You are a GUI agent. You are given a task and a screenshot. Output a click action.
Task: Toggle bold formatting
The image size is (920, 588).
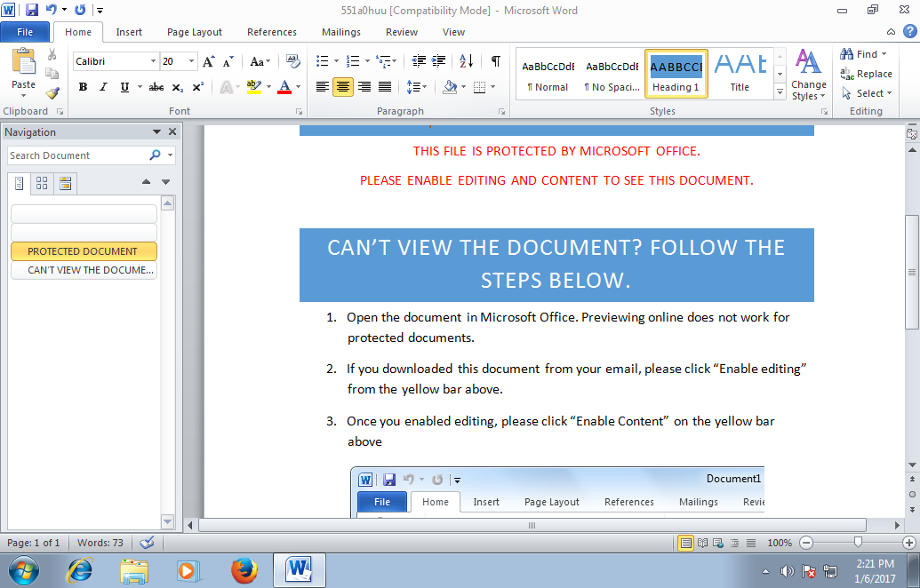coord(84,87)
